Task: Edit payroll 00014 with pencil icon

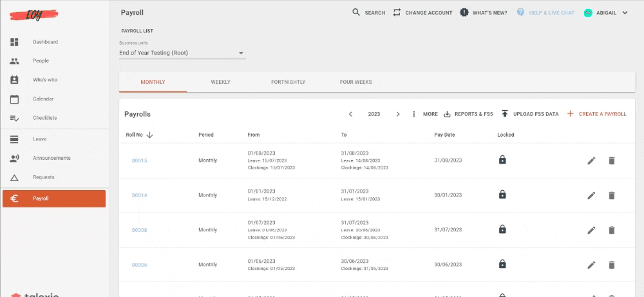Action: [591, 196]
